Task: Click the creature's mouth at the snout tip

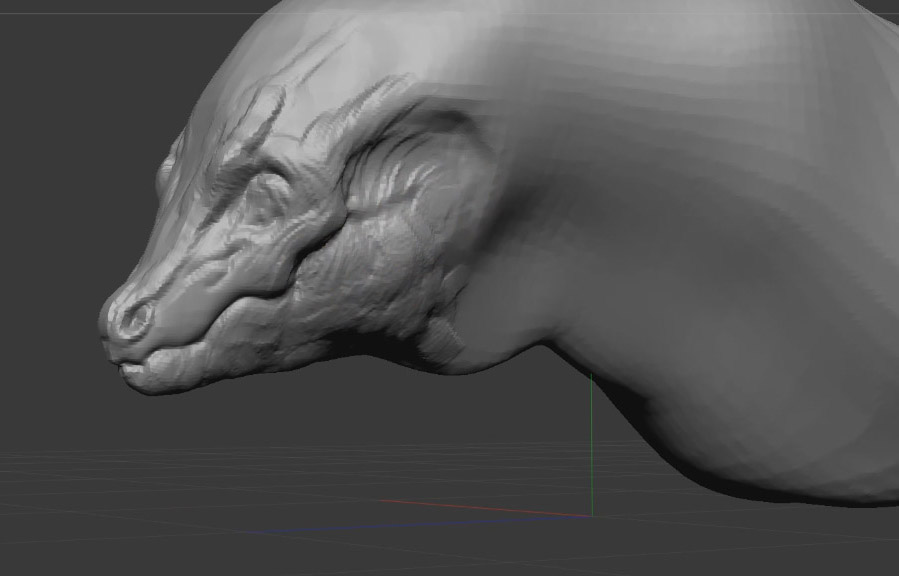Action: (x=133, y=367)
